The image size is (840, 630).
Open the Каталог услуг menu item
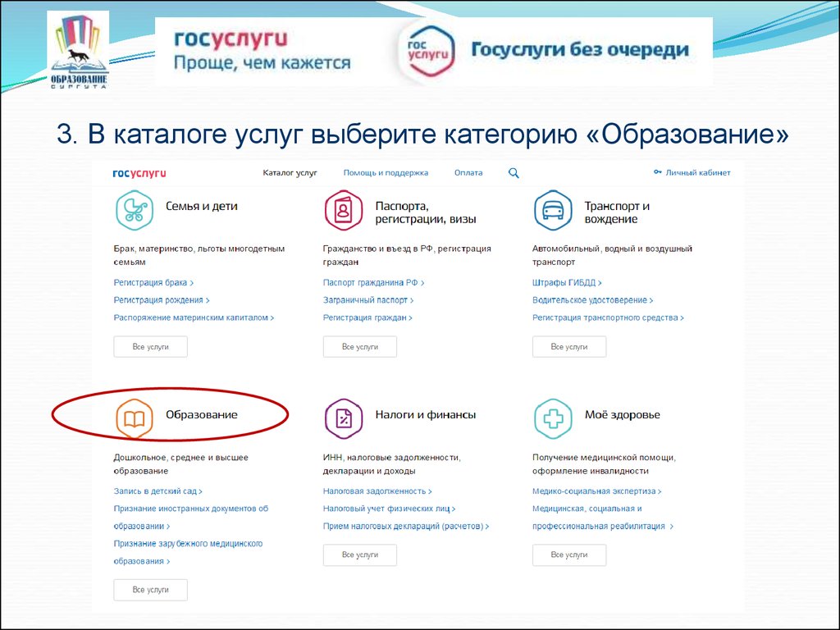pos(290,173)
